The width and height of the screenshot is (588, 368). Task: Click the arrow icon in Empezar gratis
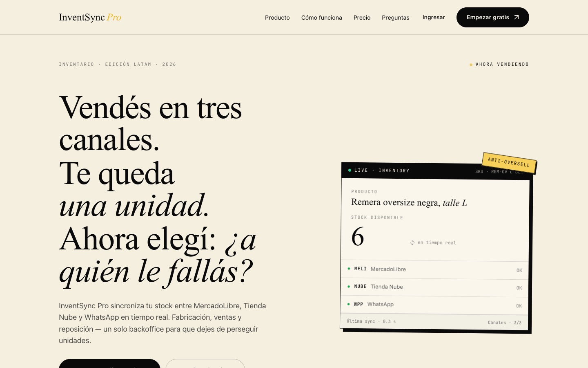tap(516, 17)
